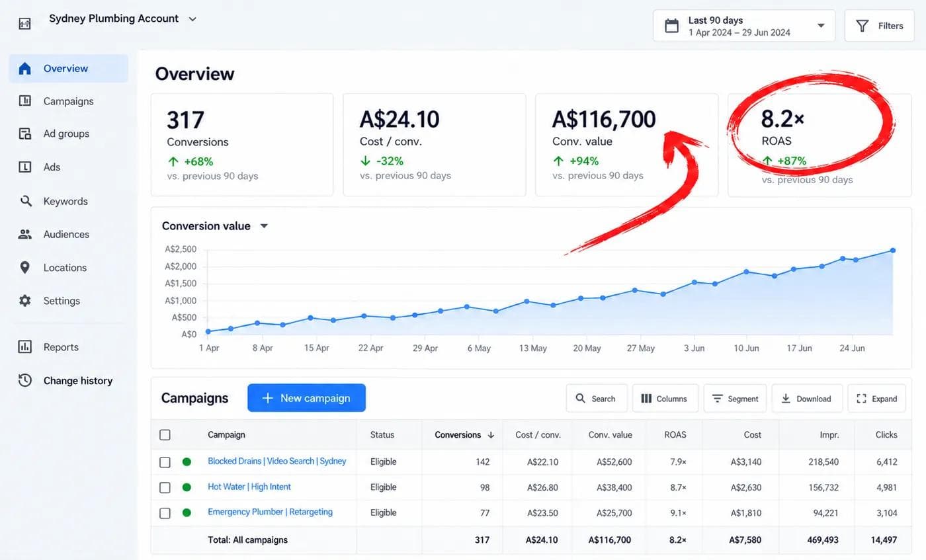Click the Change history clock icon
Image resolution: width=926 pixels, height=560 pixels.
[x=25, y=380]
